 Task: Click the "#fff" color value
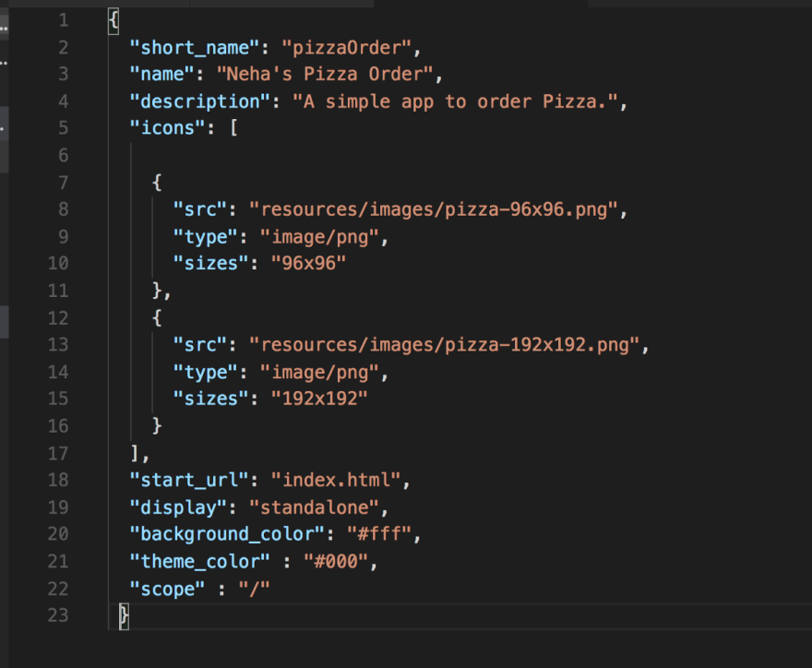(x=379, y=534)
